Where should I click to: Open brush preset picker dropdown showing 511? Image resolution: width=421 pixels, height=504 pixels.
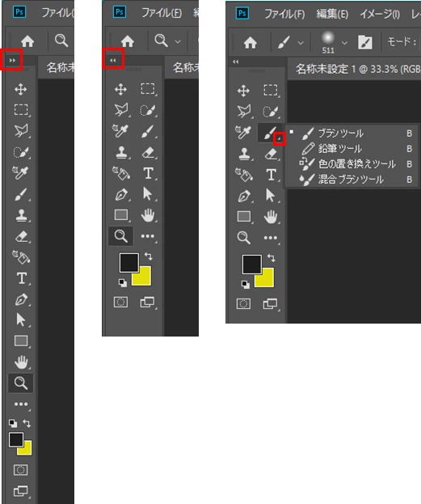334,42
